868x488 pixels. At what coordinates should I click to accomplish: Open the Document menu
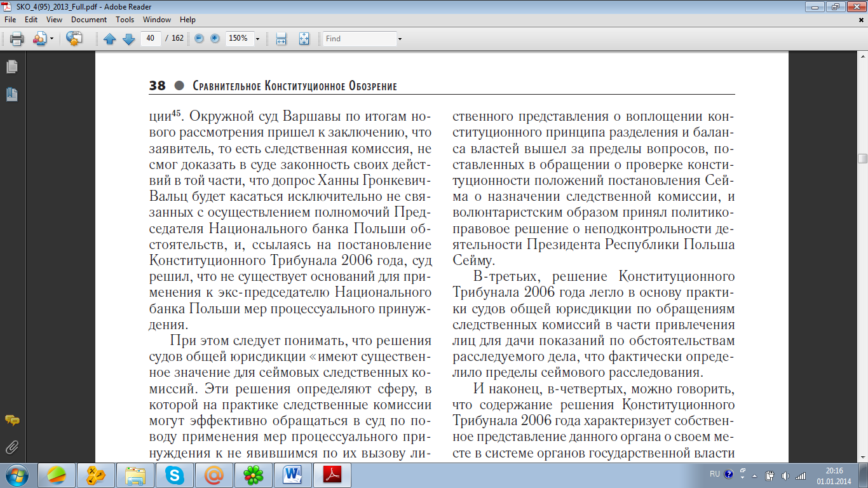tap(89, 20)
